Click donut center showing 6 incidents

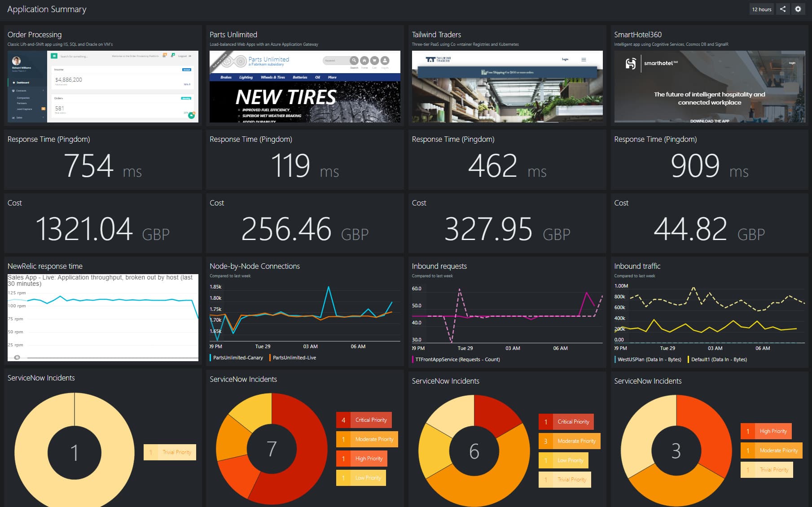tap(474, 451)
